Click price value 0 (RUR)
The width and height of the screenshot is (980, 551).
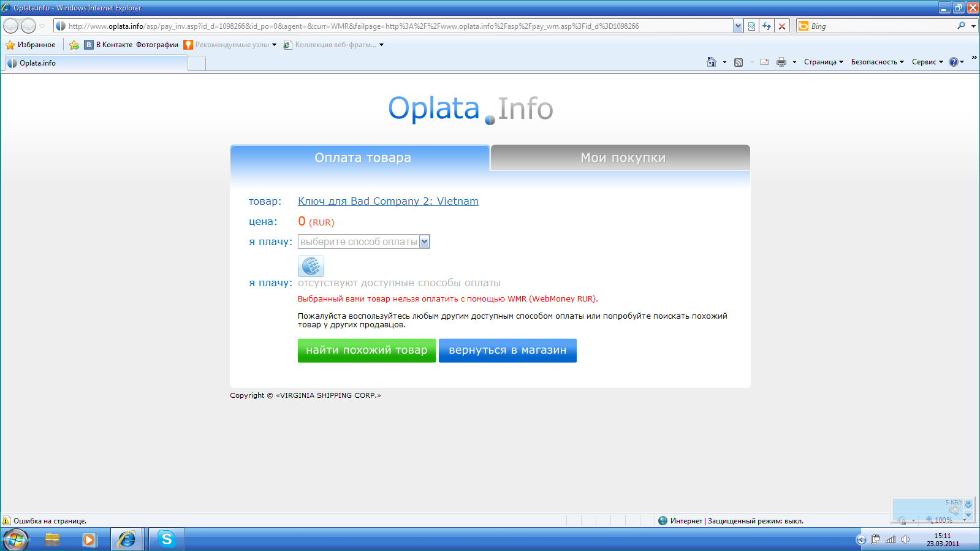click(x=316, y=221)
